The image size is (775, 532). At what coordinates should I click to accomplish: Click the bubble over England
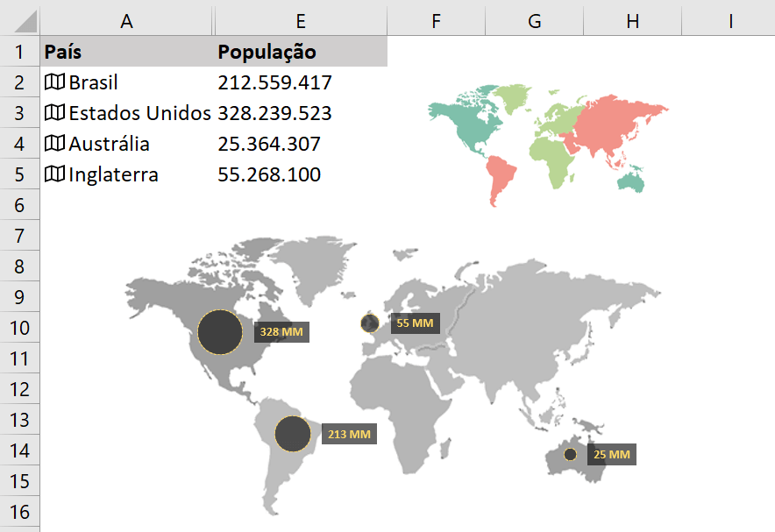tap(370, 323)
